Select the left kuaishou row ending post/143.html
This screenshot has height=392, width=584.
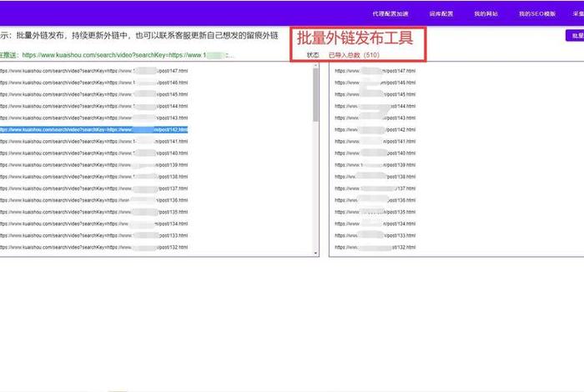[93, 118]
